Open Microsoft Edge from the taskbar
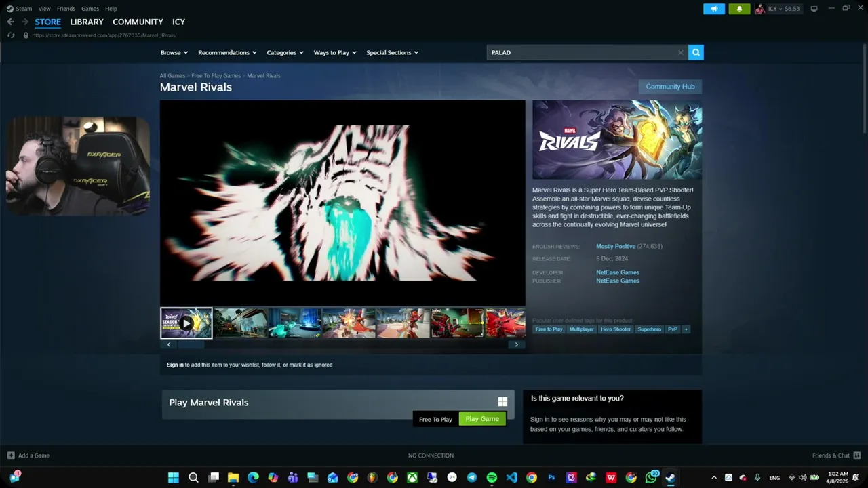Image resolution: width=868 pixels, height=488 pixels. coord(253,477)
